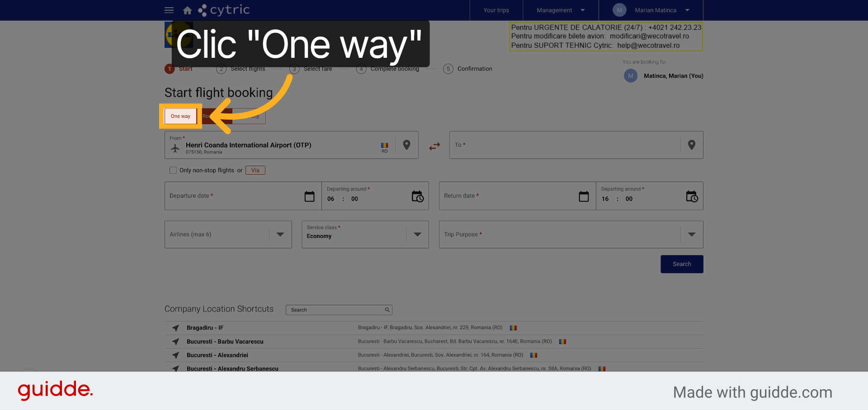Click the cytric logo

(224, 10)
